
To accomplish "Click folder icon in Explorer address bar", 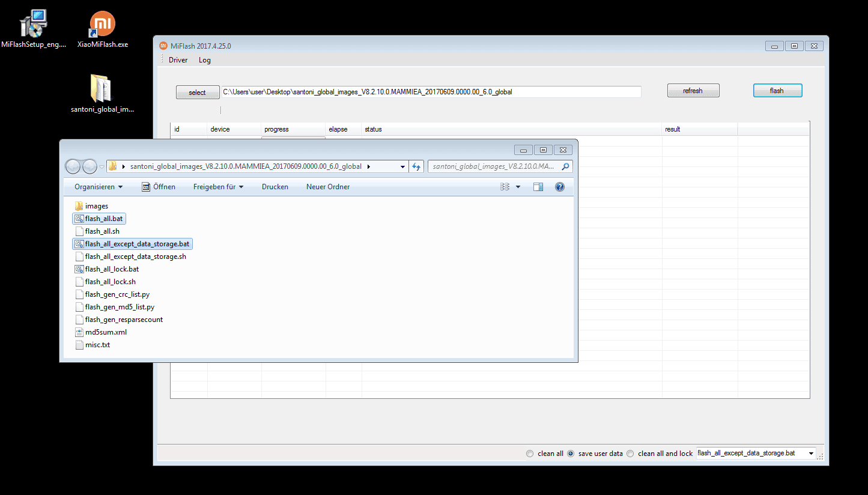I will click(112, 166).
